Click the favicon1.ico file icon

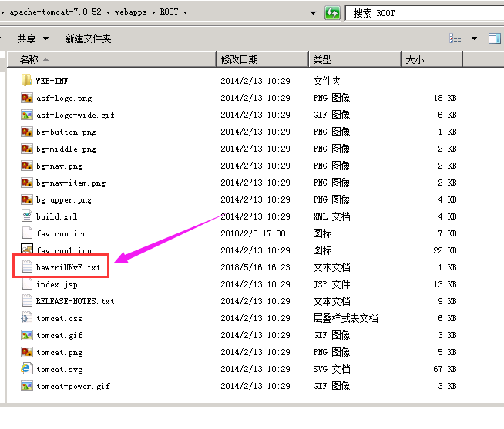pyautogui.click(x=26, y=250)
